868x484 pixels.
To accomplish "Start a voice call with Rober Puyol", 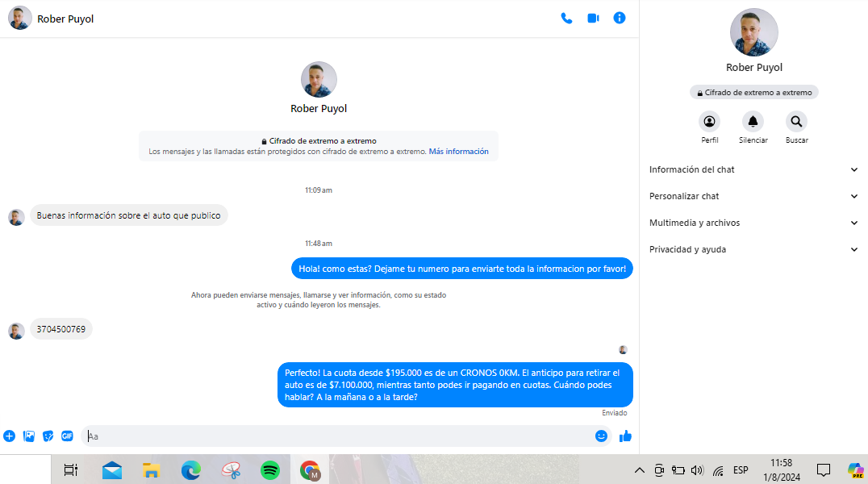I will click(x=566, y=18).
